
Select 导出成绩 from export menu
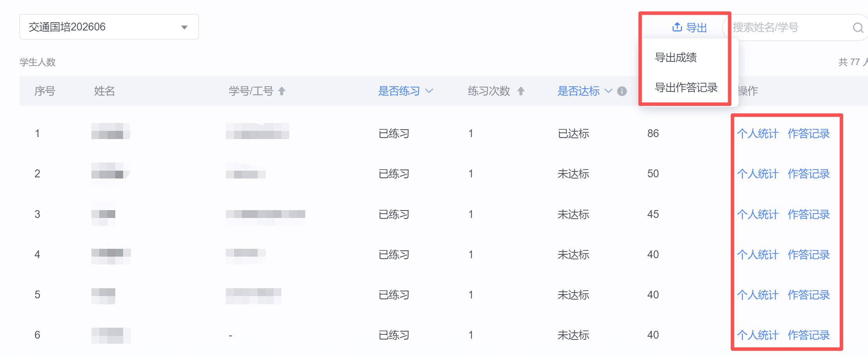(676, 57)
